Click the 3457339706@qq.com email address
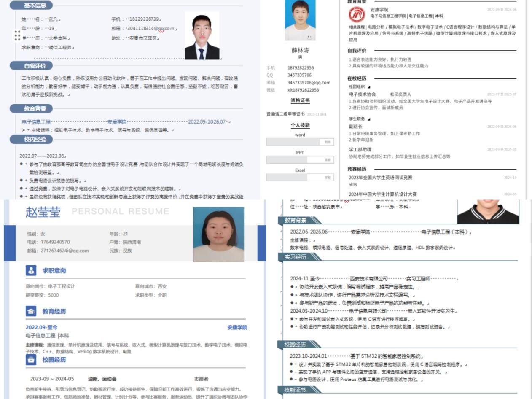This screenshot has width=532, height=399. [309, 83]
